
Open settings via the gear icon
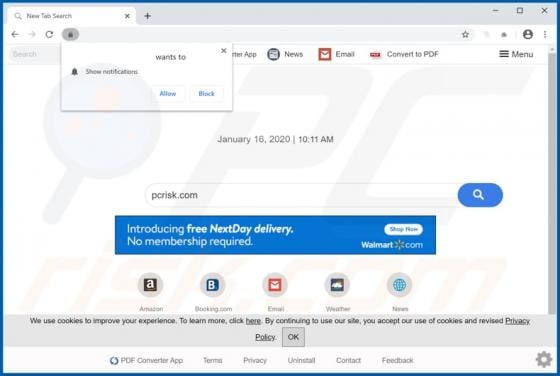544,359
